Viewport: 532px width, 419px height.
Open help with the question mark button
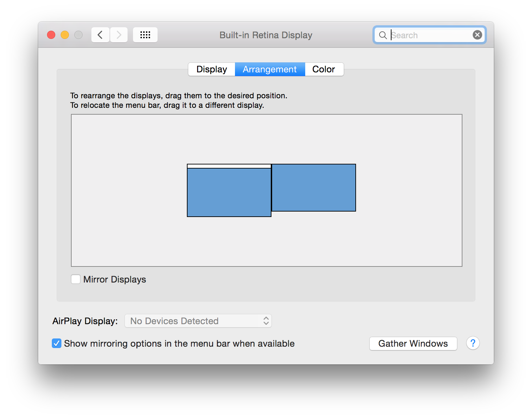click(473, 343)
